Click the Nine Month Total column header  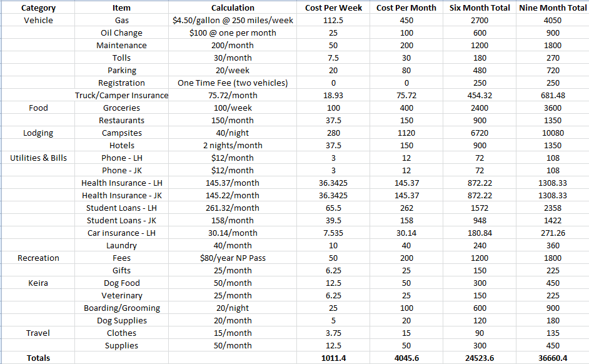(553, 8)
